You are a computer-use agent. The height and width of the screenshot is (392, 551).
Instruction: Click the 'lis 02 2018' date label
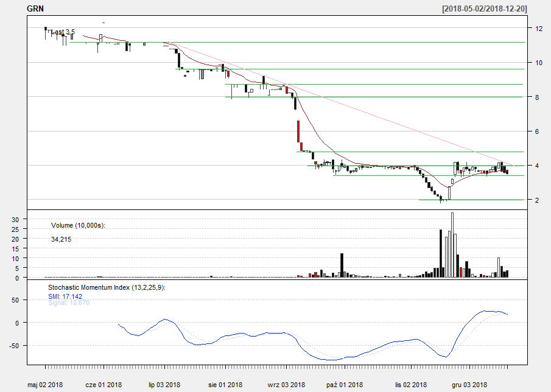click(x=411, y=385)
